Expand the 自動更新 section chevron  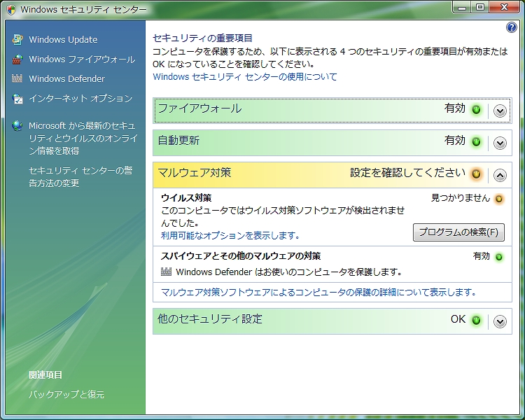(x=500, y=143)
